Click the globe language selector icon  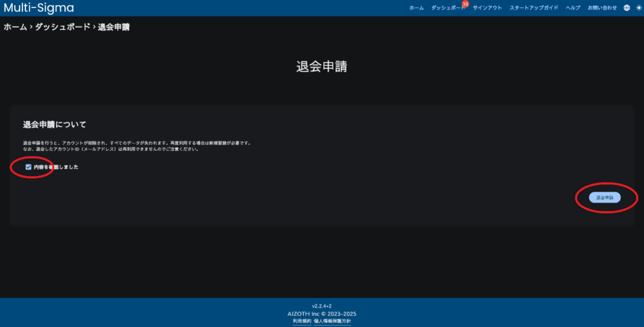626,8
